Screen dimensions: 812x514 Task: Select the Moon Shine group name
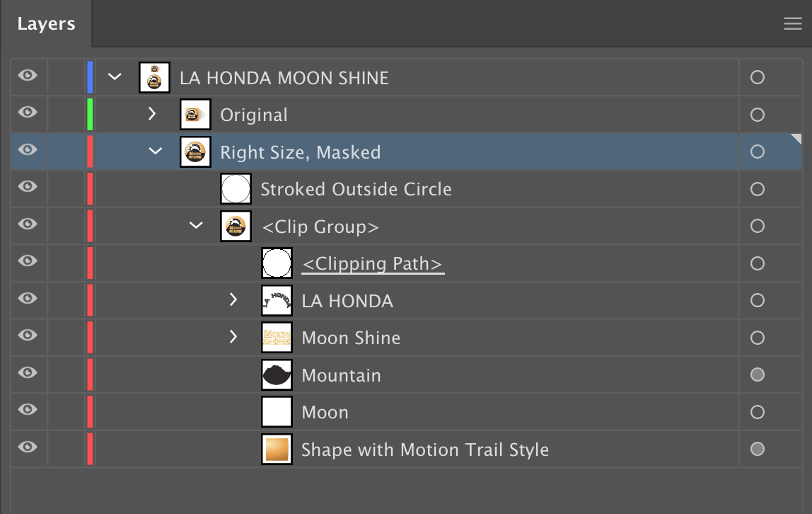click(351, 338)
